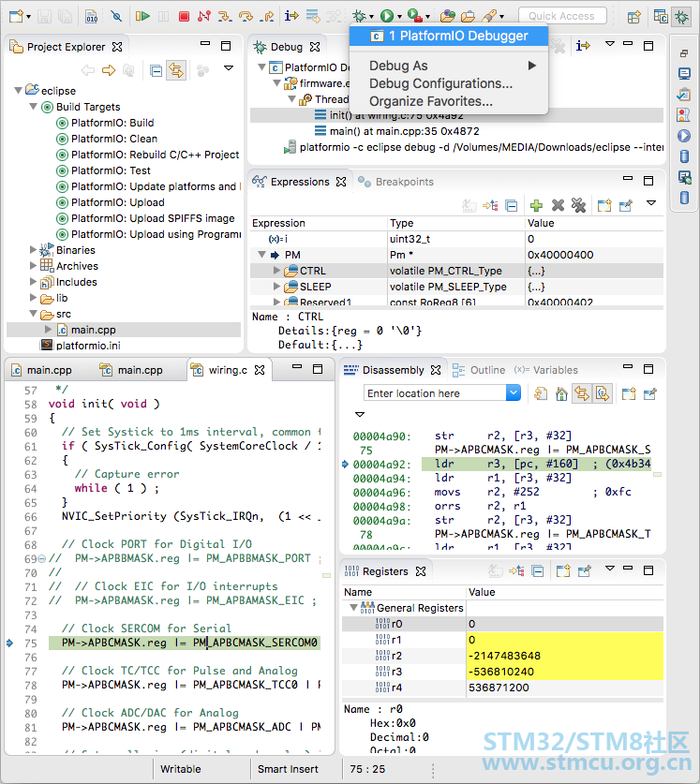Toggle Link with Editor in Project Explorer
The image size is (700, 784).
[176, 70]
